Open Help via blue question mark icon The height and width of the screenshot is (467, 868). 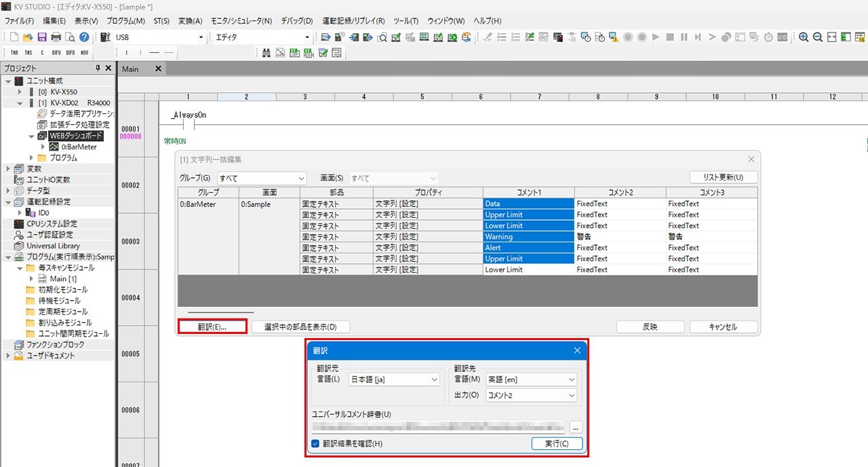tap(84, 37)
